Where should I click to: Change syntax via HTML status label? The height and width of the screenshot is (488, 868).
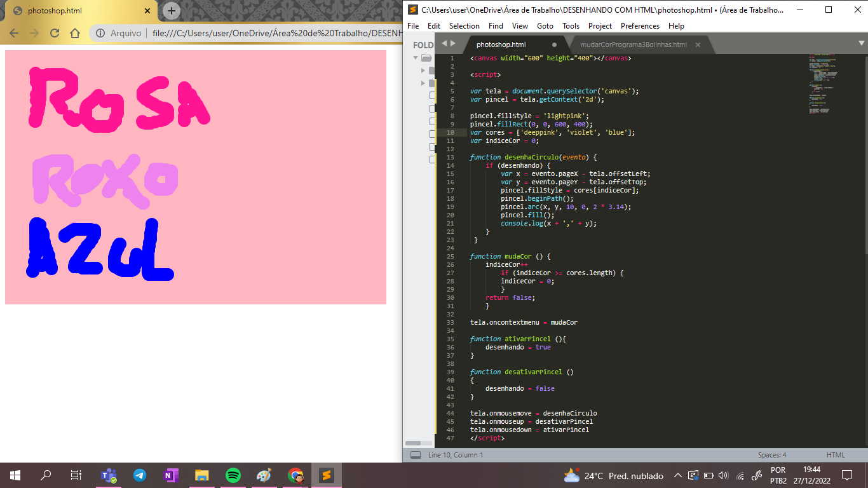point(836,455)
